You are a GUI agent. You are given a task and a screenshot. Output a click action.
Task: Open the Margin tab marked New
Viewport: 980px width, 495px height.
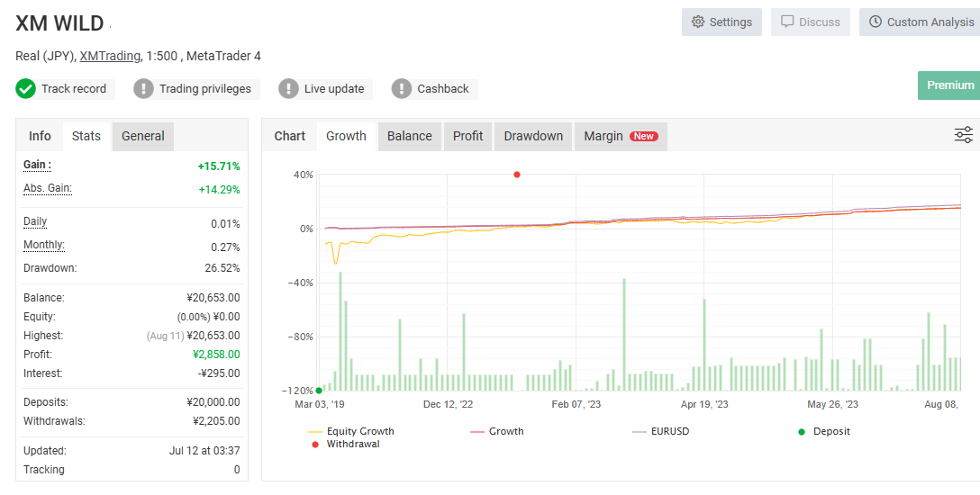point(621,136)
